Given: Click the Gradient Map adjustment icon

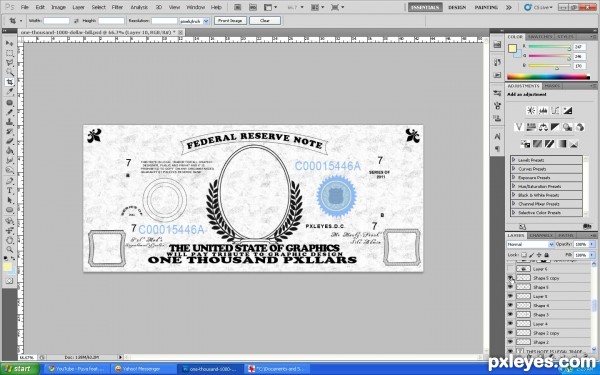Looking at the screenshot, I should [561, 144].
